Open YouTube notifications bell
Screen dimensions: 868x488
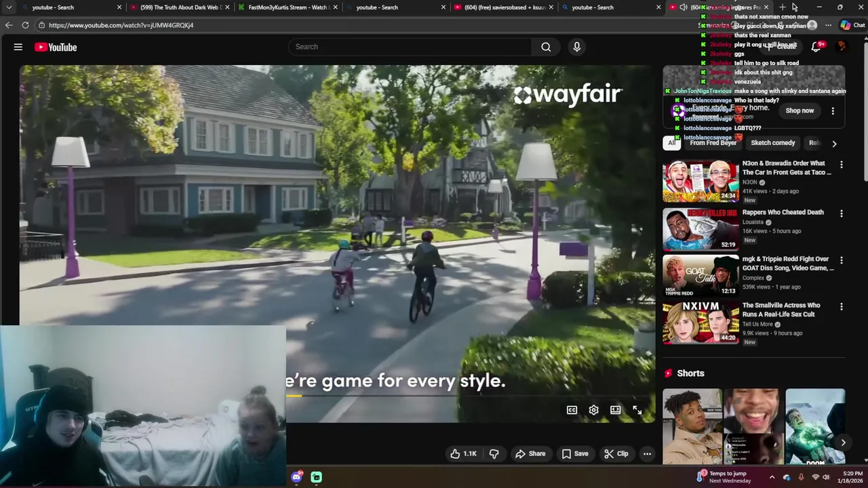pyautogui.click(x=816, y=47)
